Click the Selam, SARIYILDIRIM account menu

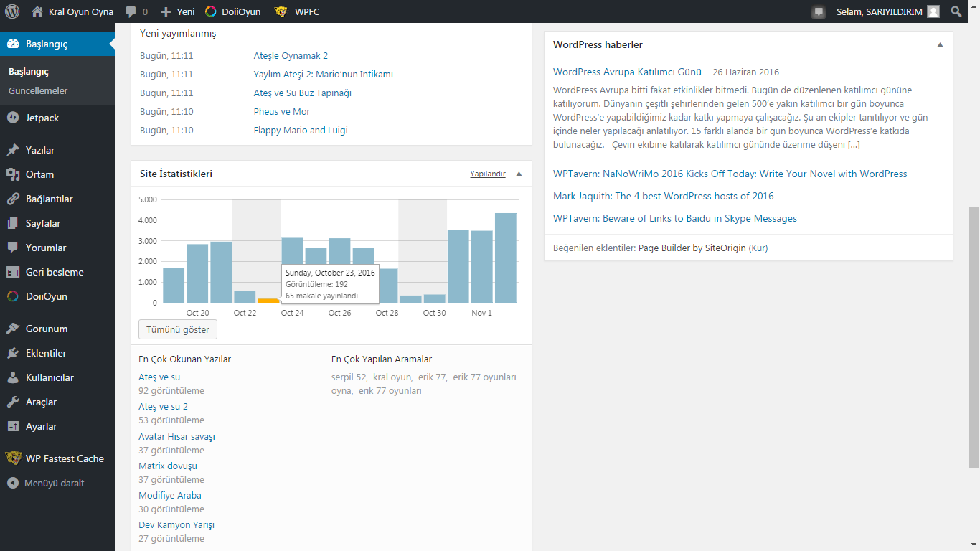[888, 11]
